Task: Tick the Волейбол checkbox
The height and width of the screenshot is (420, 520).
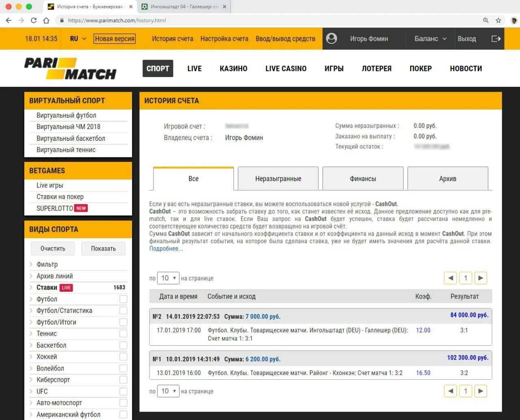Action: 123,368
